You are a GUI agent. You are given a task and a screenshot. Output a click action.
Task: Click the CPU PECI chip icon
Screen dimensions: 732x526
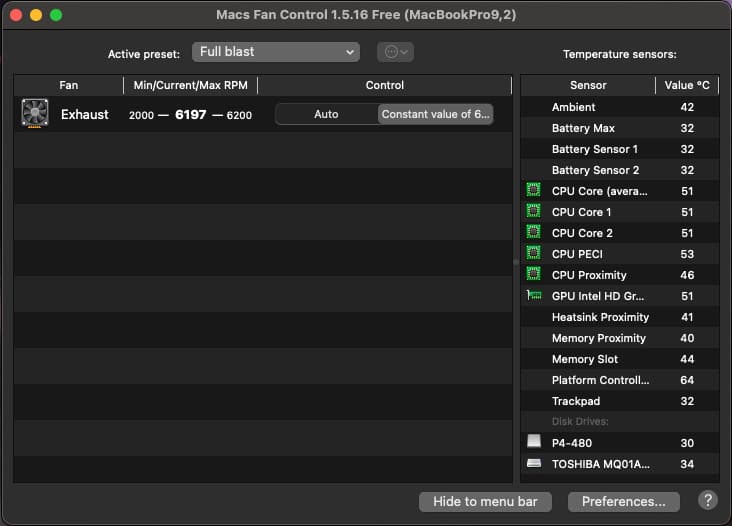click(533, 253)
